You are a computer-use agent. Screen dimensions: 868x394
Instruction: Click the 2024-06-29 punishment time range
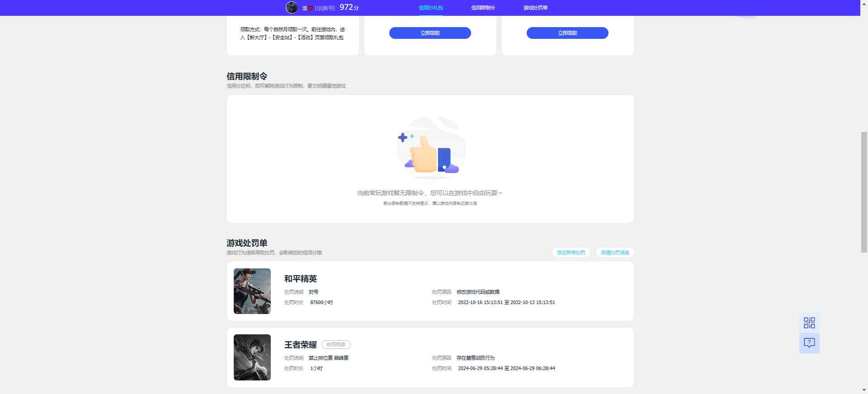pyautogui.click(x=506, y=368)
